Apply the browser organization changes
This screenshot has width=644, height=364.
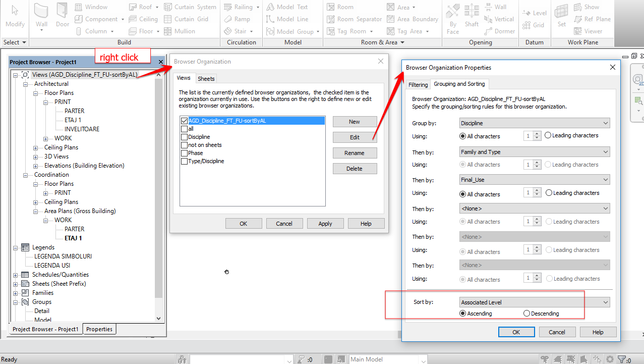pos(325,223)
